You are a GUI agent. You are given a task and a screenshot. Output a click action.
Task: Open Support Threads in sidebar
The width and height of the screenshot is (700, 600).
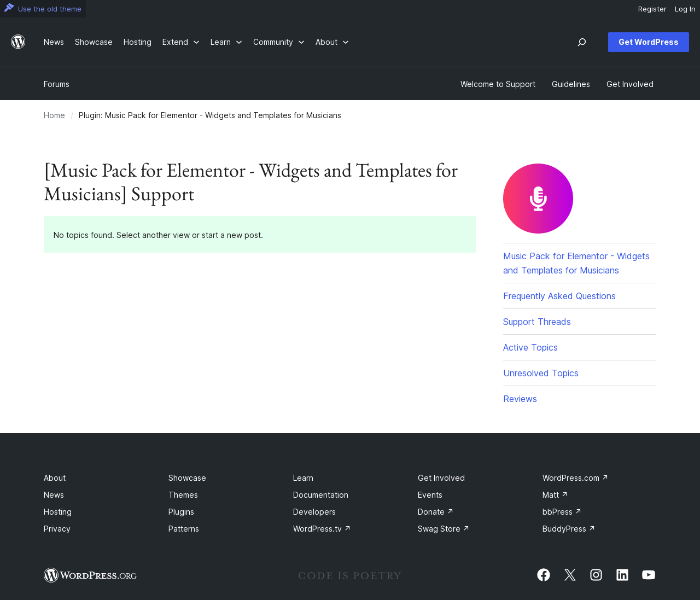(536, 322)
